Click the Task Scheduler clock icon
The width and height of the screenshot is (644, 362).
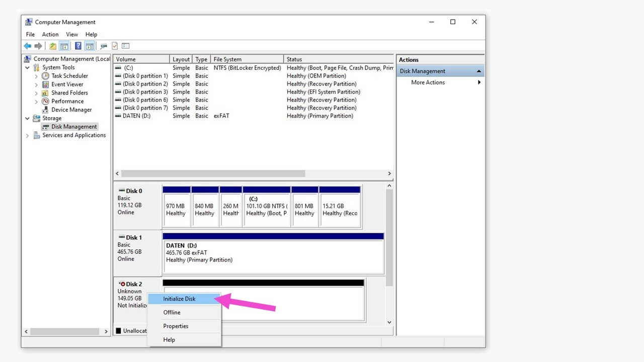coord(45,76)
